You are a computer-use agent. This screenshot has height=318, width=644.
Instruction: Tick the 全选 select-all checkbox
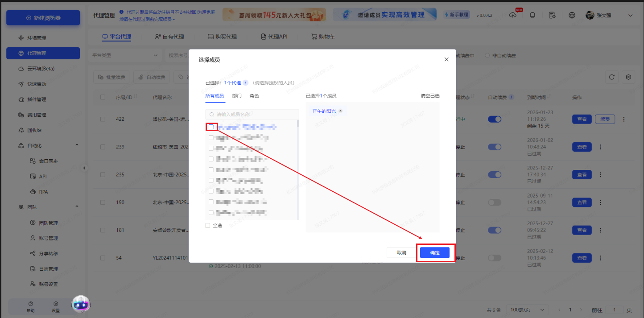click(x=207, y=225)
